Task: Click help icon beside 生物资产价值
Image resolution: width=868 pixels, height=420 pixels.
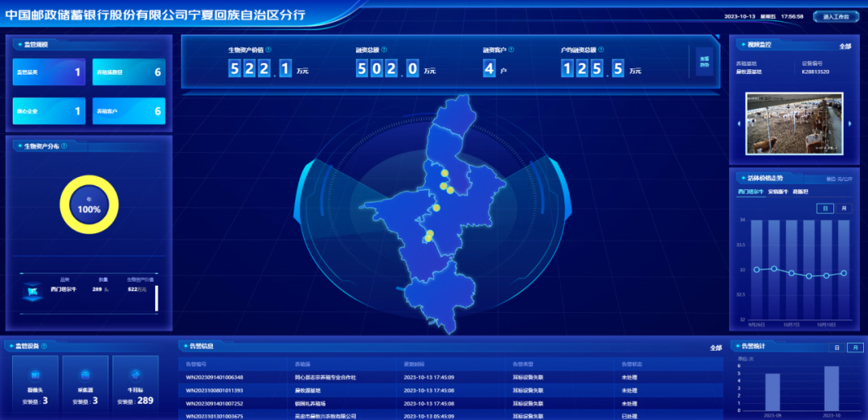Action: pyautogui.click(x=268, y=49)
